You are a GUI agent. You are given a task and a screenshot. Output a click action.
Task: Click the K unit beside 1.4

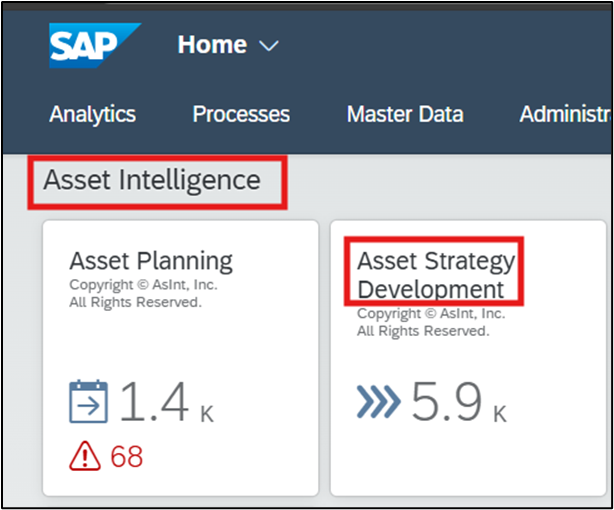[207, 412]
